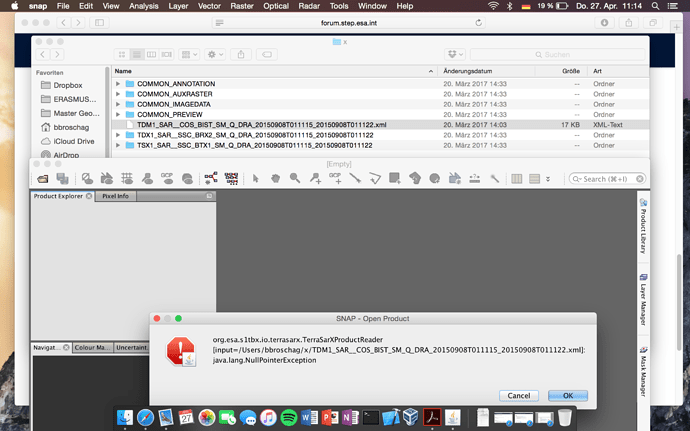
Task: Click the Pin Manager icon in SNAP toolbar
Action: point(147,178)
